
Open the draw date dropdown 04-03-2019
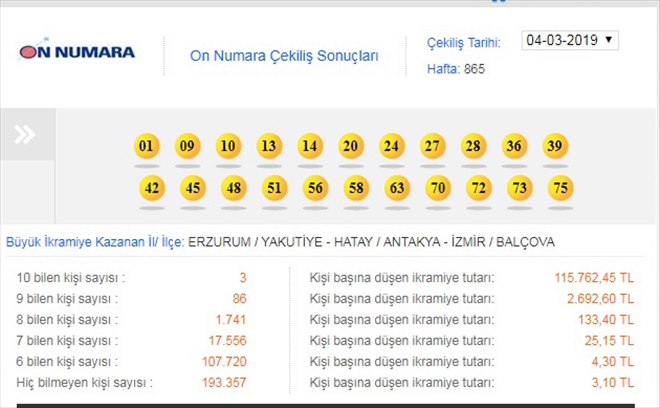coord(570,41)
